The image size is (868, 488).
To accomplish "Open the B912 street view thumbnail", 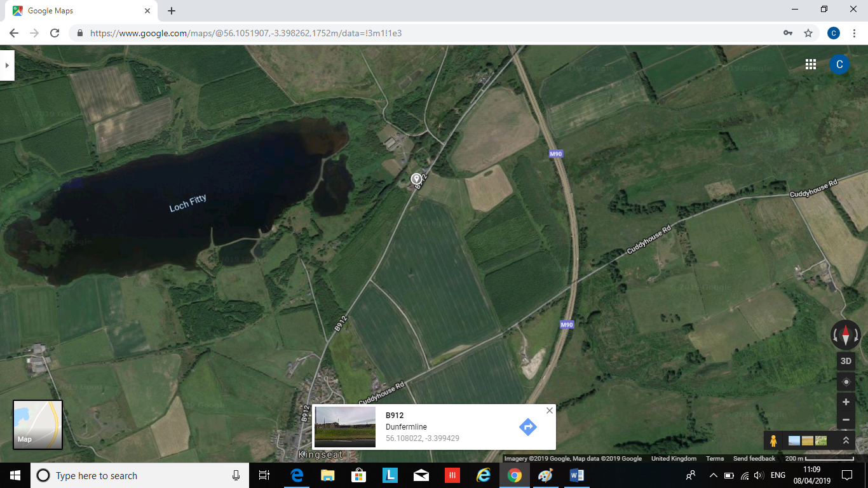I will pyautogui.click(x=345, y=427).
